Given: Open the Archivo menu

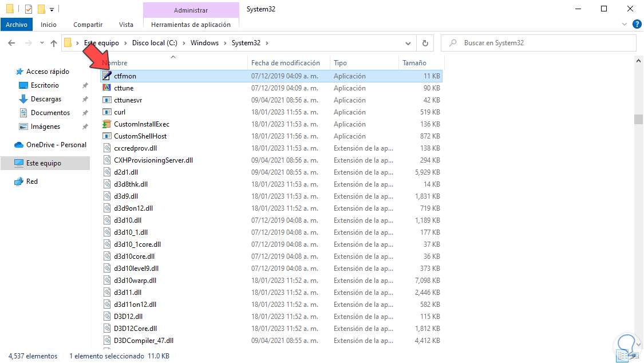Looking at the screenshot, I should pyautogui.click(x=17, y=25).
